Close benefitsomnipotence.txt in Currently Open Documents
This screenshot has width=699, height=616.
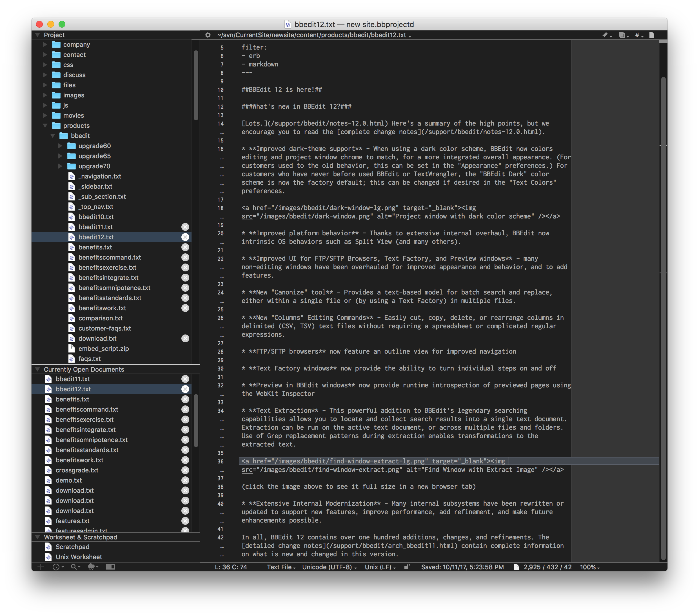185,439
